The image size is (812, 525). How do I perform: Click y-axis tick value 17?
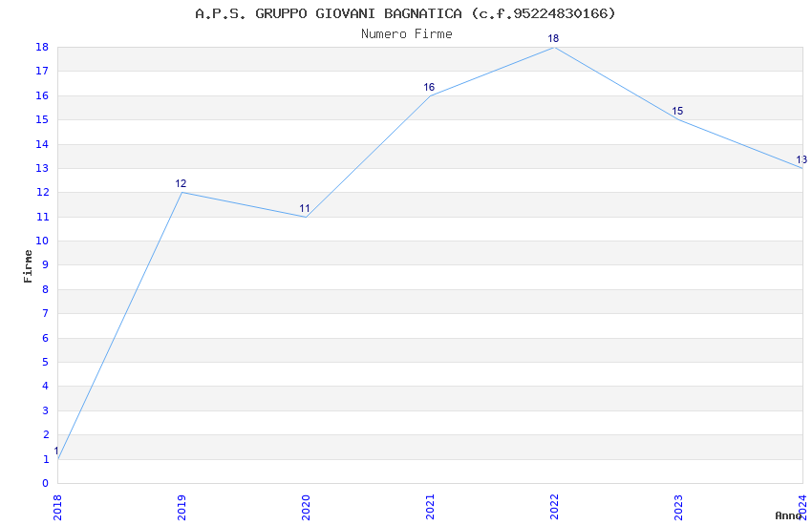click(x=42, y=72)
